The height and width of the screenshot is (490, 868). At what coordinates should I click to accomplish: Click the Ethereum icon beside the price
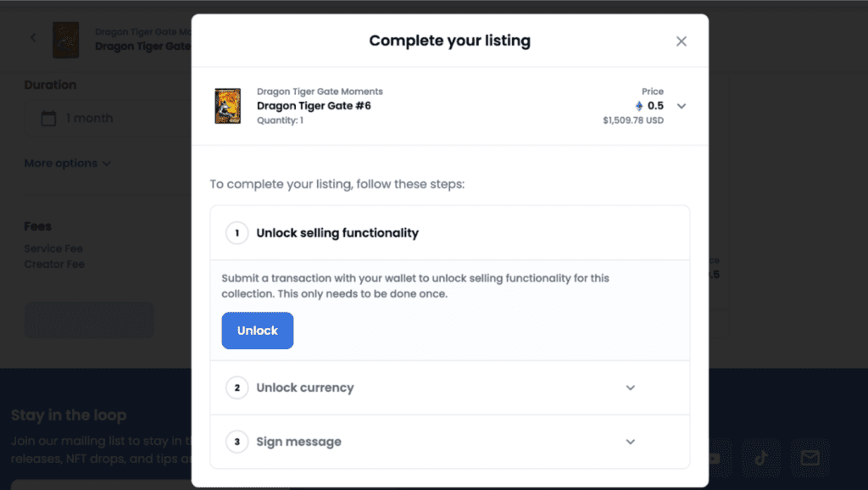coord(639,106)
